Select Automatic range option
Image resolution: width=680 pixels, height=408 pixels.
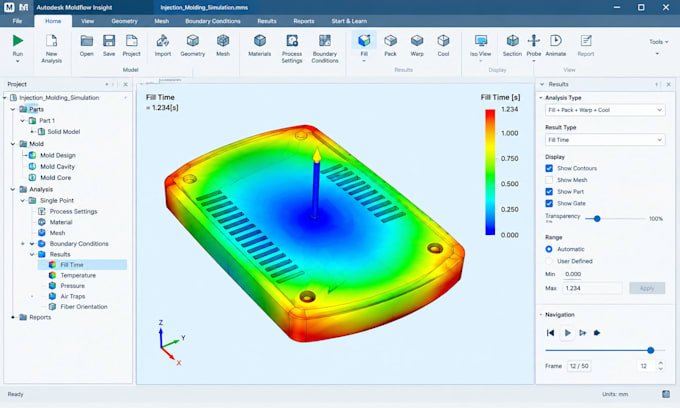(x=549, y=249)
